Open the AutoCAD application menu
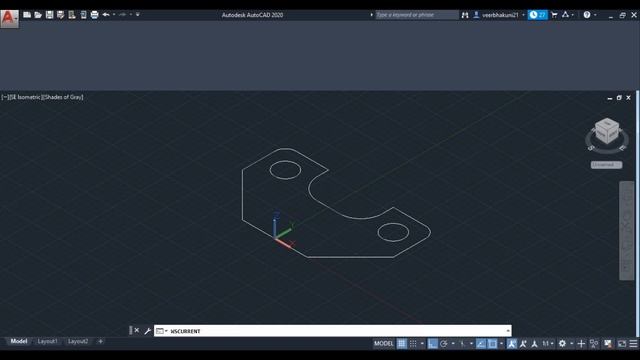 point(9,18)
